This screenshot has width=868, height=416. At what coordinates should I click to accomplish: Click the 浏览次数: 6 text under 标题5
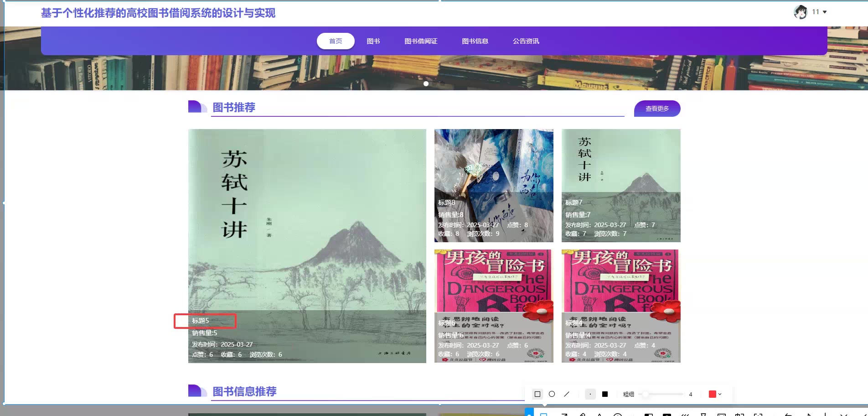click(x=266, y=354)
